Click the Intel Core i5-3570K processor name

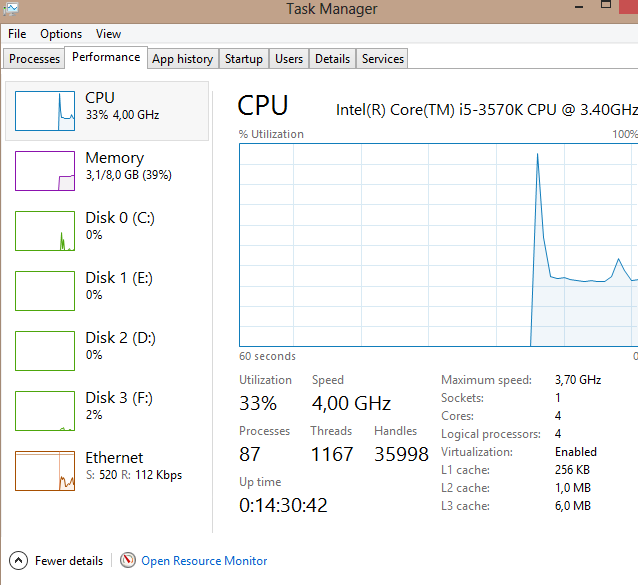[x=487, y=110]
